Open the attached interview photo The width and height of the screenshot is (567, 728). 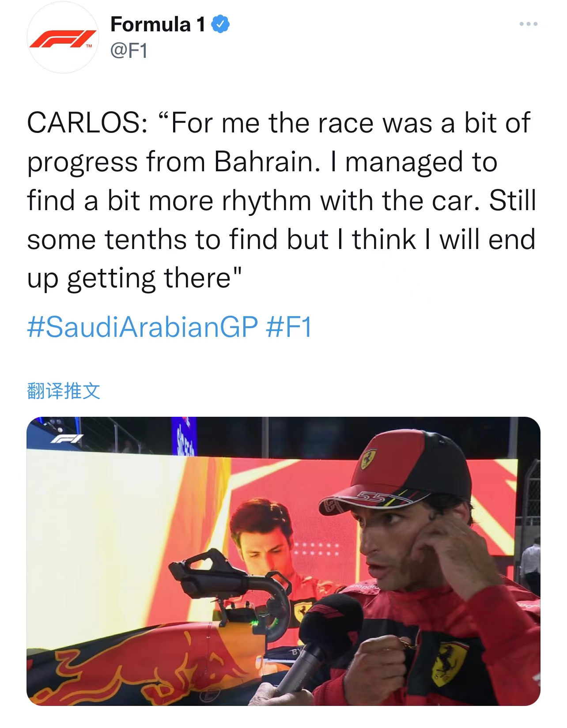pos(283,561)
